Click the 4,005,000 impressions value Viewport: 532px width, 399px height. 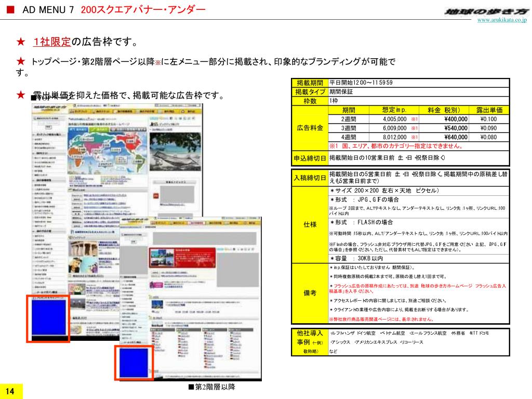coord(395,119)
